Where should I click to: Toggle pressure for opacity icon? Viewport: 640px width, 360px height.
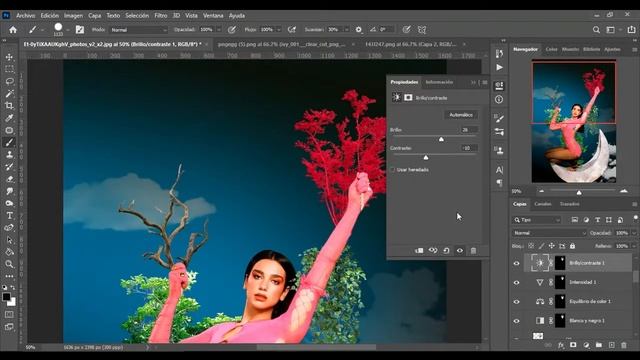coord(232,30)
